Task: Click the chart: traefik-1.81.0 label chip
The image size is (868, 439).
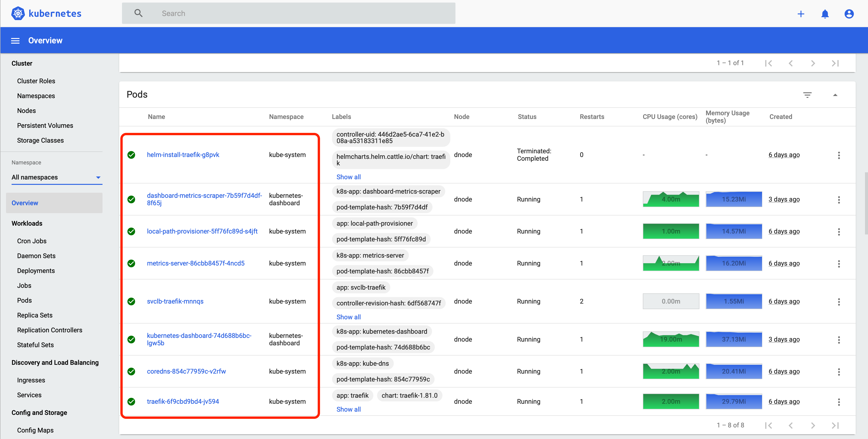Action: coord(409,396)
